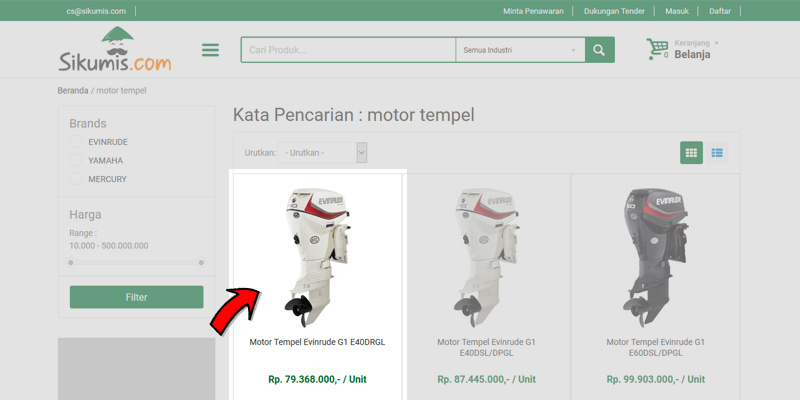Switch to list view layout
The height and width of the screenshot is (400, 800).
pyautogui.click(x=717, y=153)
